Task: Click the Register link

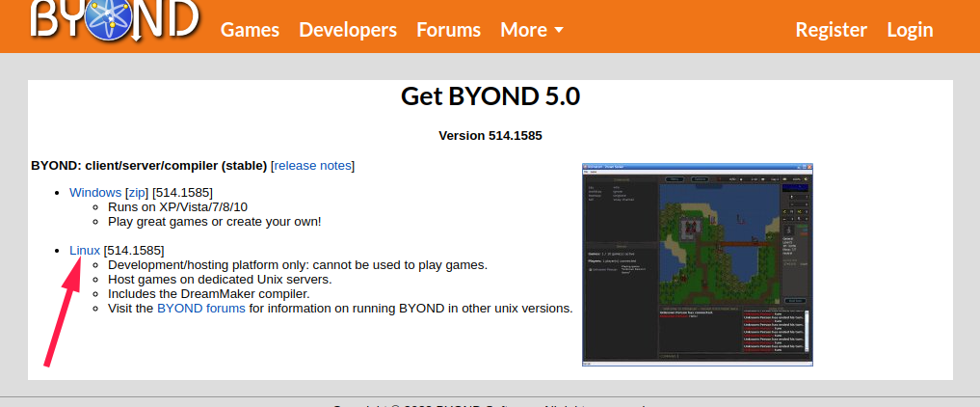Action: click(x=831, y=30)
